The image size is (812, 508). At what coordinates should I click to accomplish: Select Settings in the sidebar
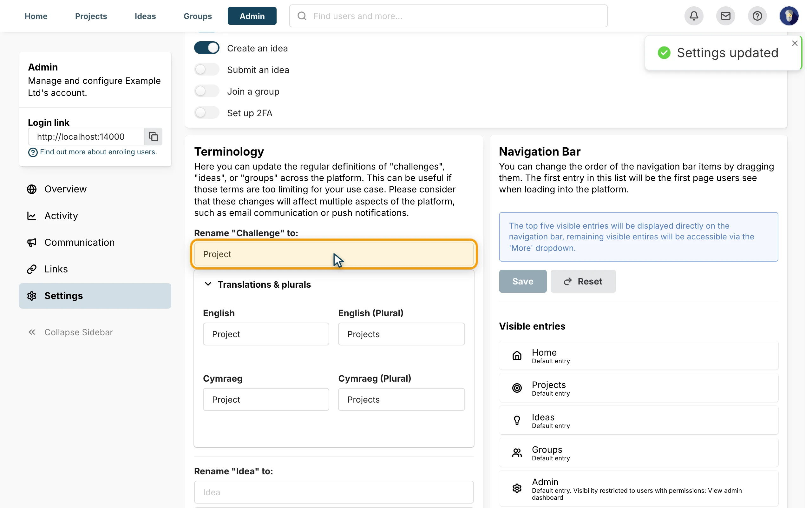pyautogui.click(x=95, y=296)
